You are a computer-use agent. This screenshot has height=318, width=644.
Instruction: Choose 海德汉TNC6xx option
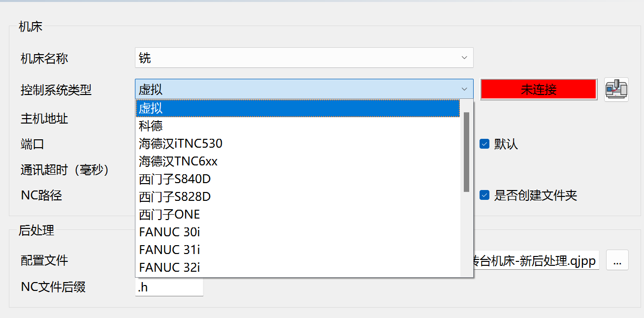point(298,161)
